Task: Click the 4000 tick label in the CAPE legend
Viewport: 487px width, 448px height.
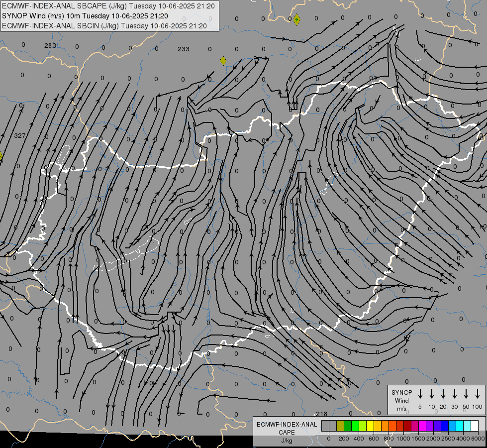Action: pyautogui.click(x=463, y=439)
